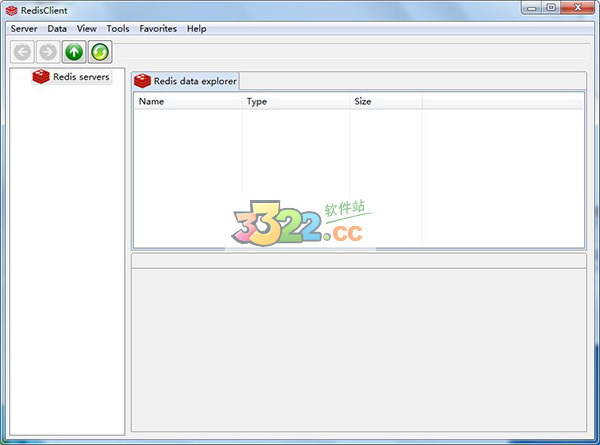
Task: Open the Favorites menu
Action: pos(158,29)
